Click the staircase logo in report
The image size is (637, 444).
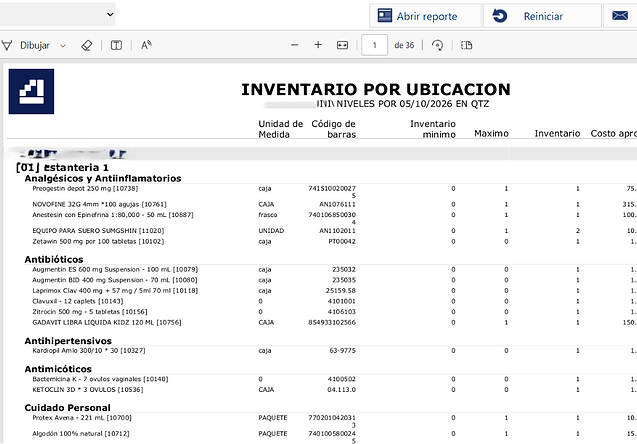coord(31,91)
